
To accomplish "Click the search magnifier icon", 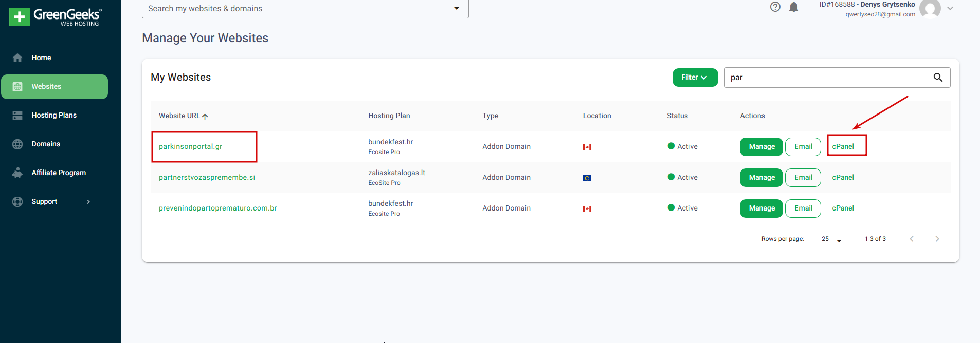I will [938, 78].
